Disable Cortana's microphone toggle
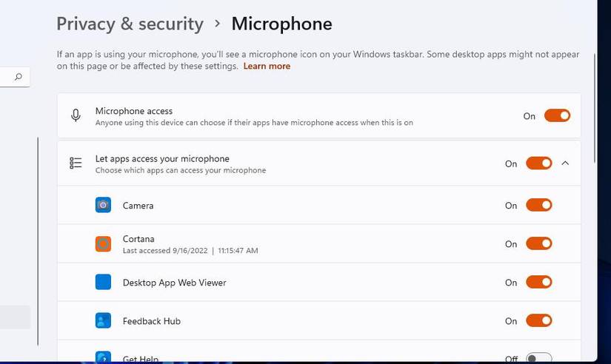611x364 pixels. click(x=538, y=243)
